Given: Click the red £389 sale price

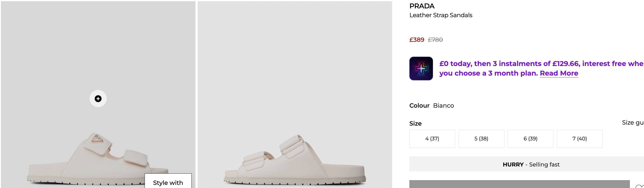Looking at the screenshot, I should [x=417, y=40].
